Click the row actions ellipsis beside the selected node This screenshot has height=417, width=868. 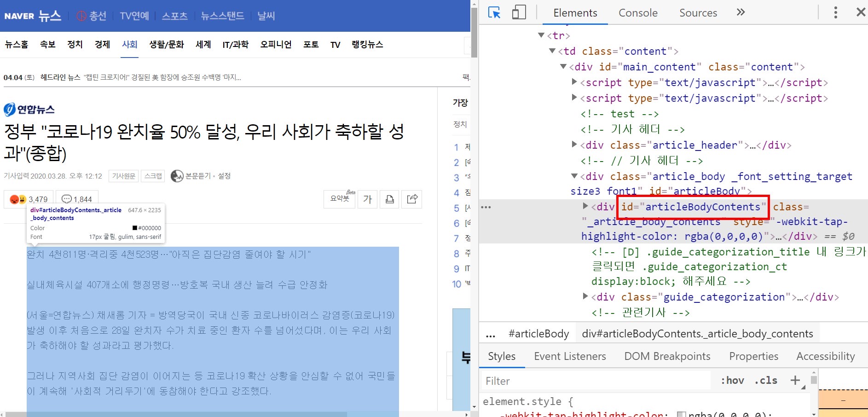tap(486, 207)
